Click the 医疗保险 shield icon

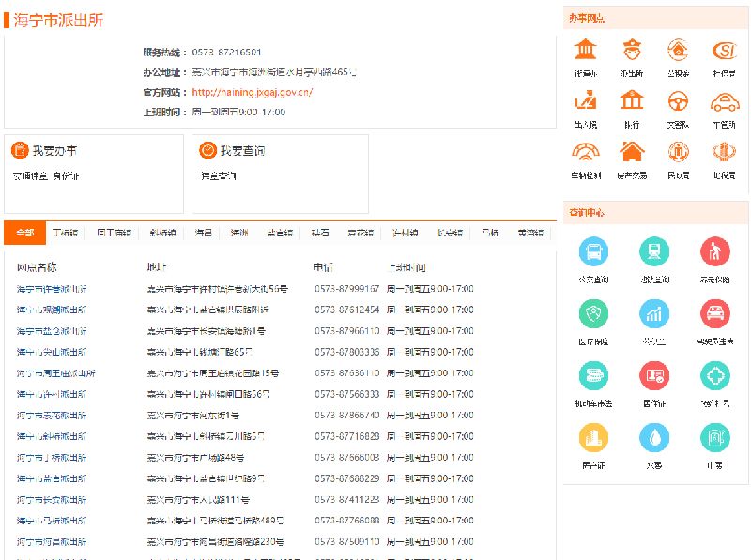593,313
